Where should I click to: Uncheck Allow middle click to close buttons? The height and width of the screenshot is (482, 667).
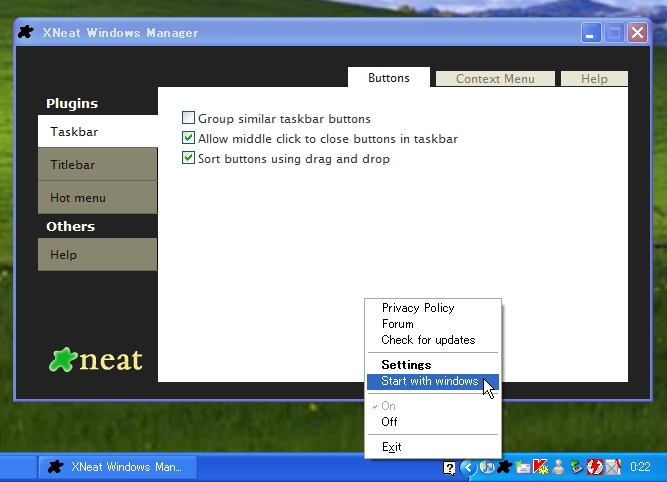[x=188, y=138]
